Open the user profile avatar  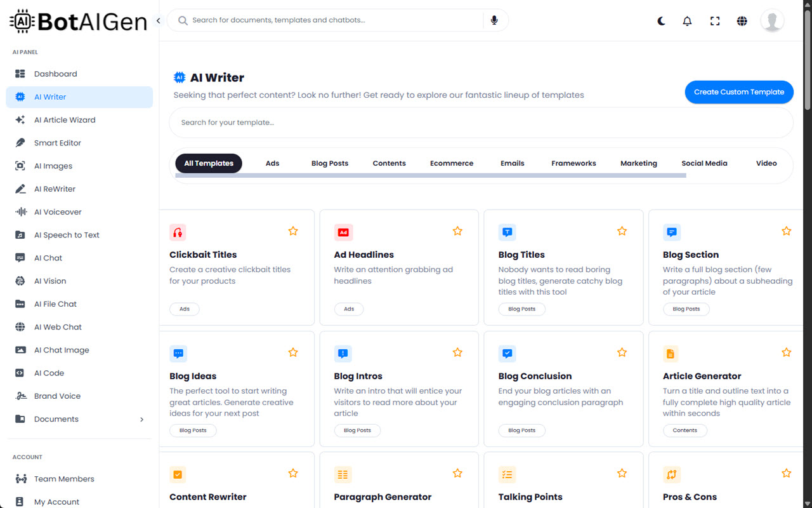[772, 21]
